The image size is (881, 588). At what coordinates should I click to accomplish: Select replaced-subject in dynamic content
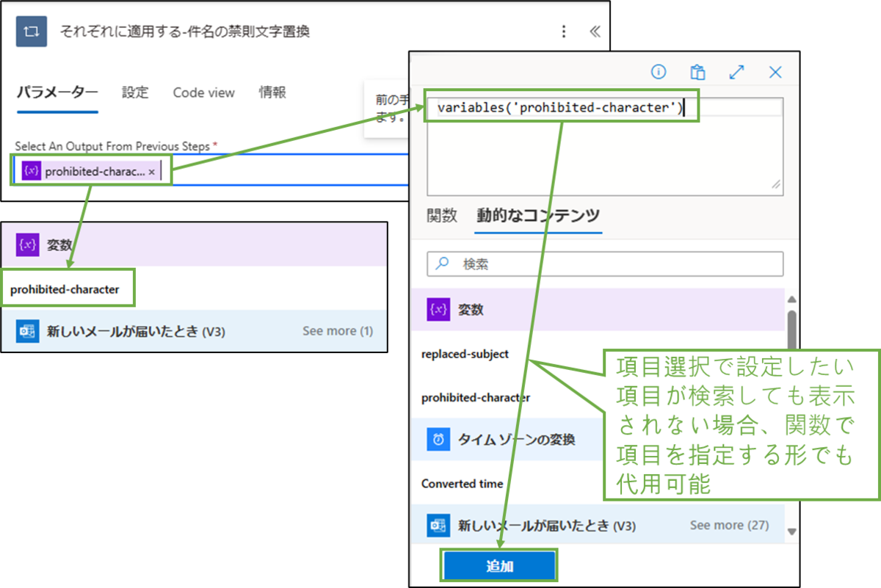coord(465,354)
